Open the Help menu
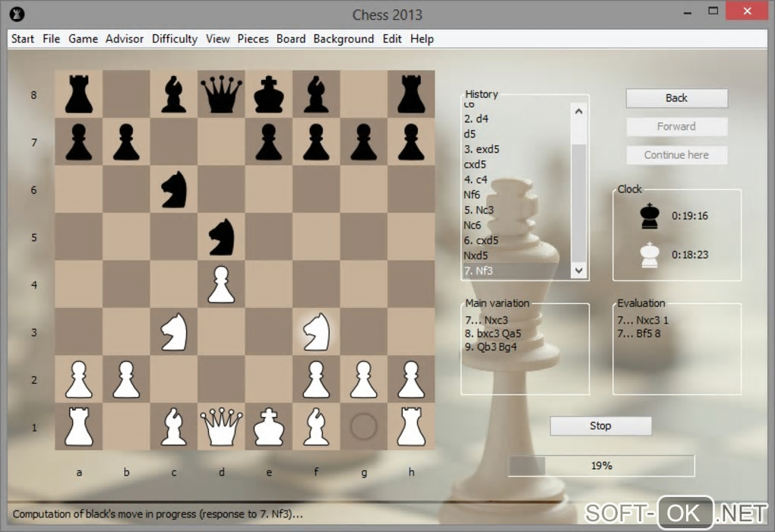Image resolution: width=775 pixels, height=532 pixels. tap(422, 39)
